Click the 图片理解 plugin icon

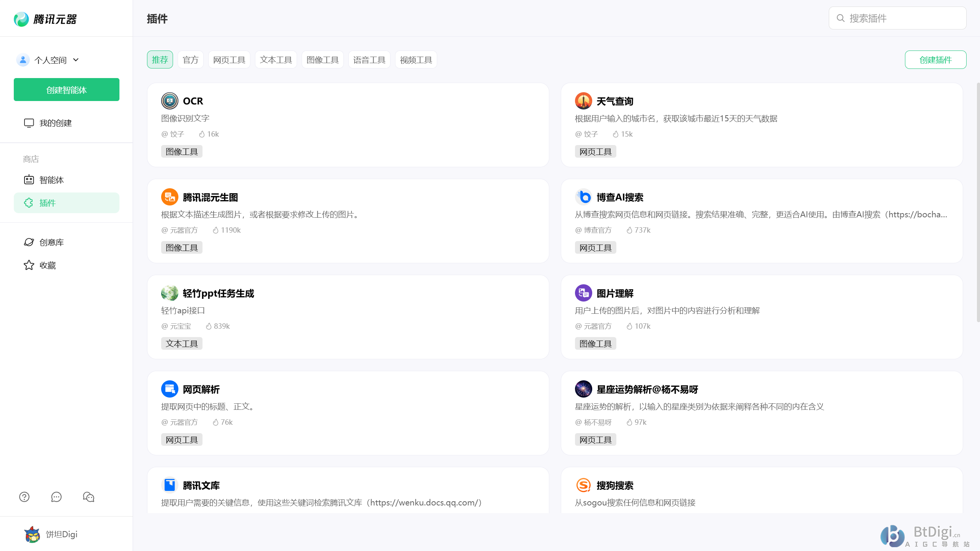pyautogui.click(x=583, y=293)
